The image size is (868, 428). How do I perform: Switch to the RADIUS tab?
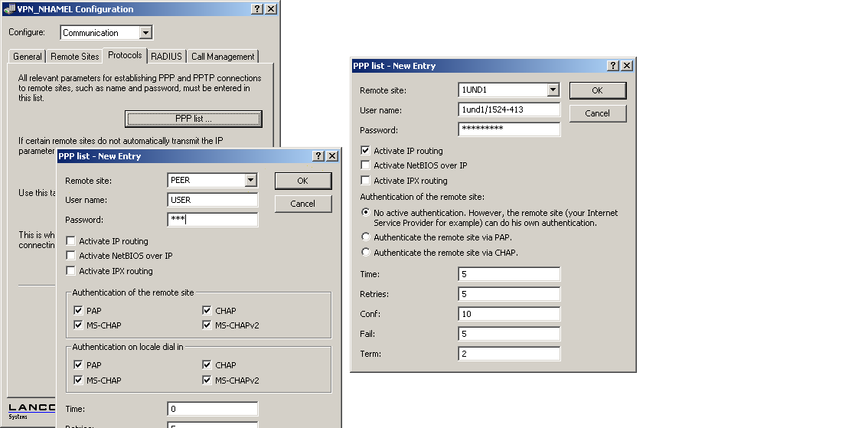[x=166, y=57]
